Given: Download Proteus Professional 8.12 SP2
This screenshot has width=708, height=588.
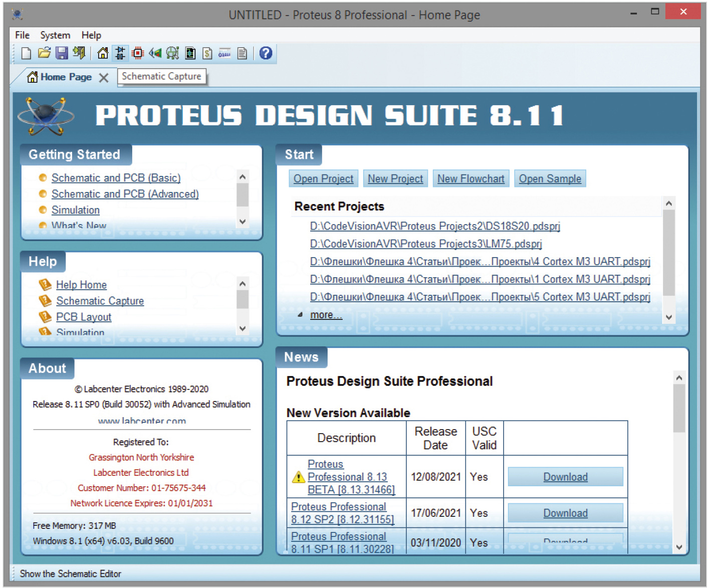Looking at the screenshot, I should [x=566, y=513].
